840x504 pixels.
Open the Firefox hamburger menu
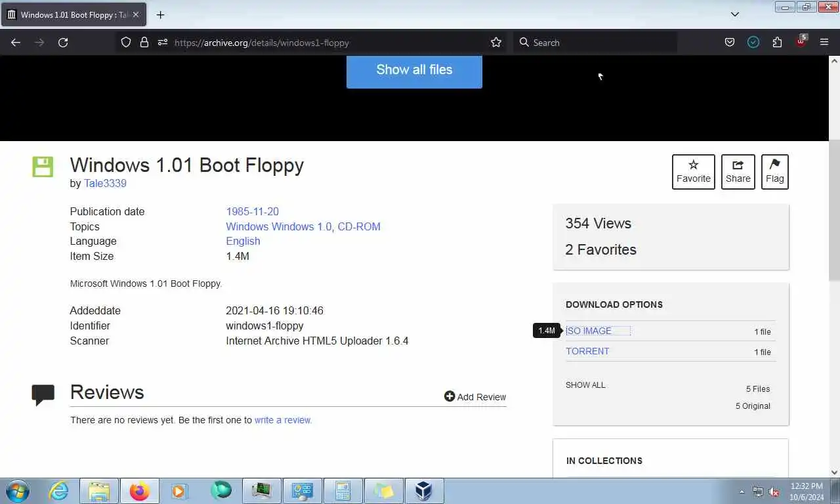[824, 43]
